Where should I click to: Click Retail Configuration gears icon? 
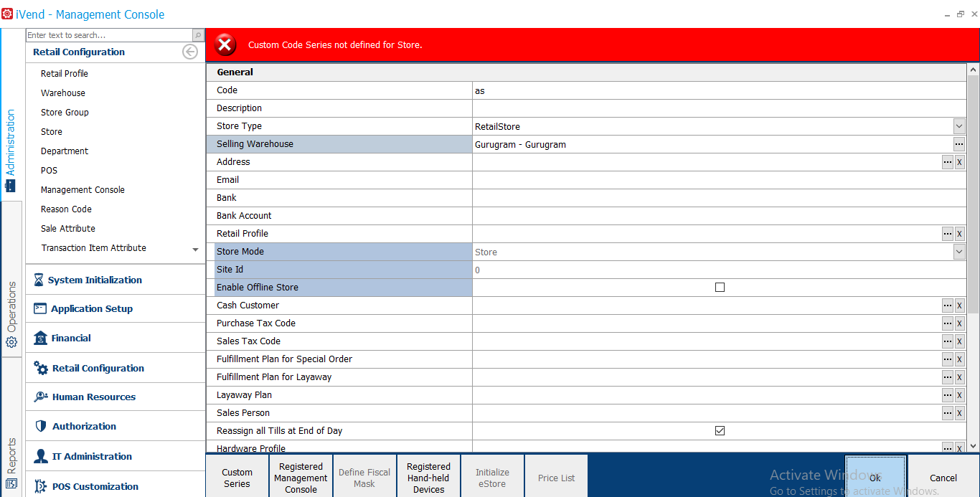[x=41, y=369]
